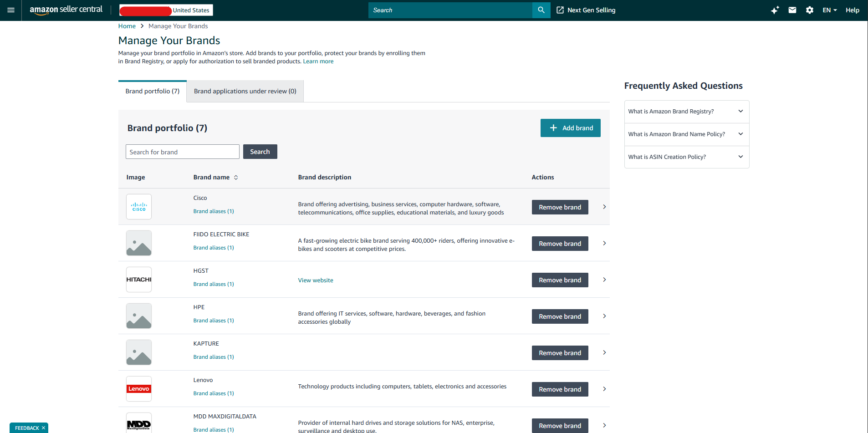Expand What is Amazon Brand Name Policy
868x433 pixels.
pos(687,134)
